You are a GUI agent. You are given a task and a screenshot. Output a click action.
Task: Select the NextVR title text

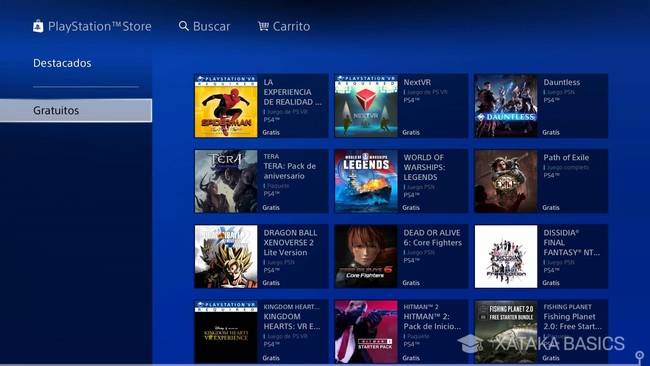coord(417,82)
